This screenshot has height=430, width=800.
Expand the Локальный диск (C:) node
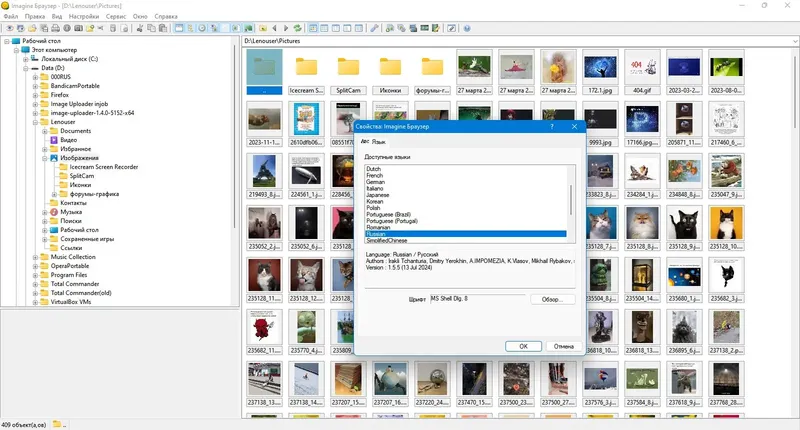click(26, 59)
